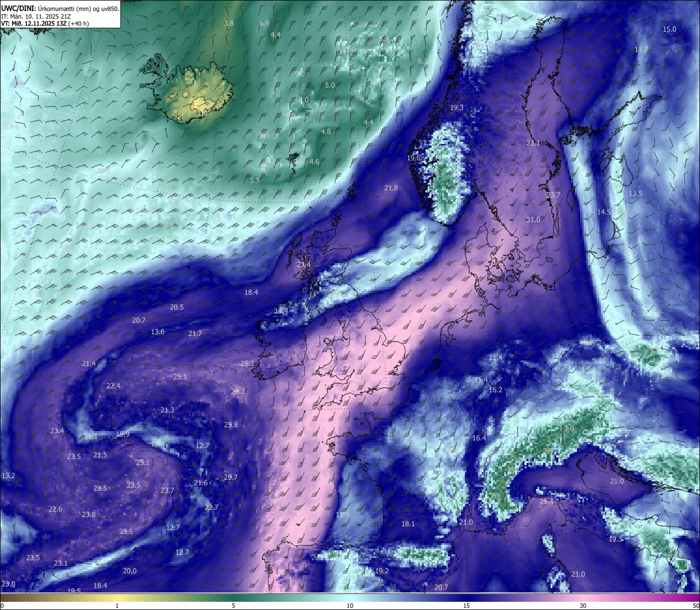Click the 21.3 value label
700x610 pixels.
(167, 410)
